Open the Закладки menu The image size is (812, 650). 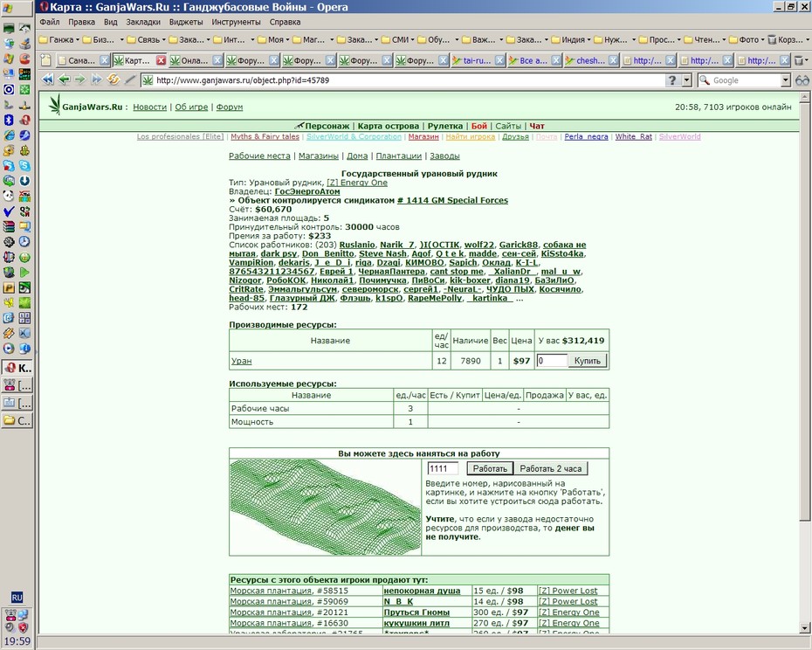coord(143,23)
